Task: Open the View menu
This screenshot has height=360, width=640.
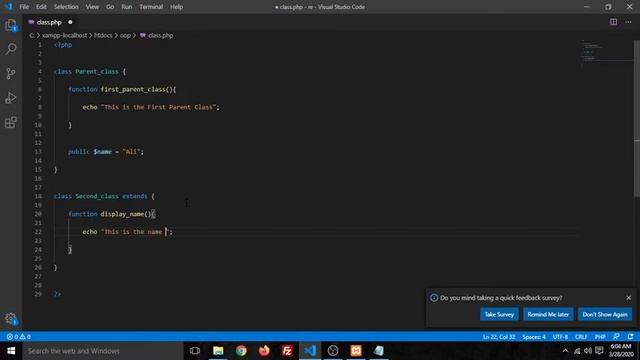Action: click(x=92, y=7)
